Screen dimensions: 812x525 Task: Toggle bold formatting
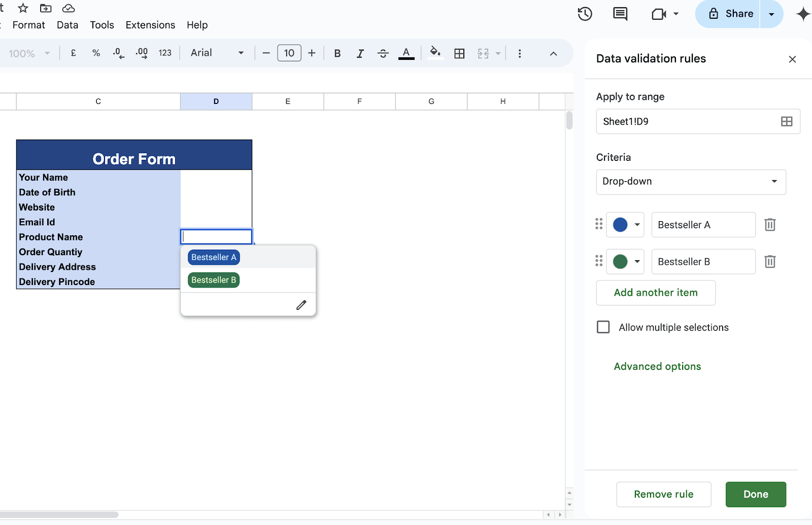pos(337,53)
